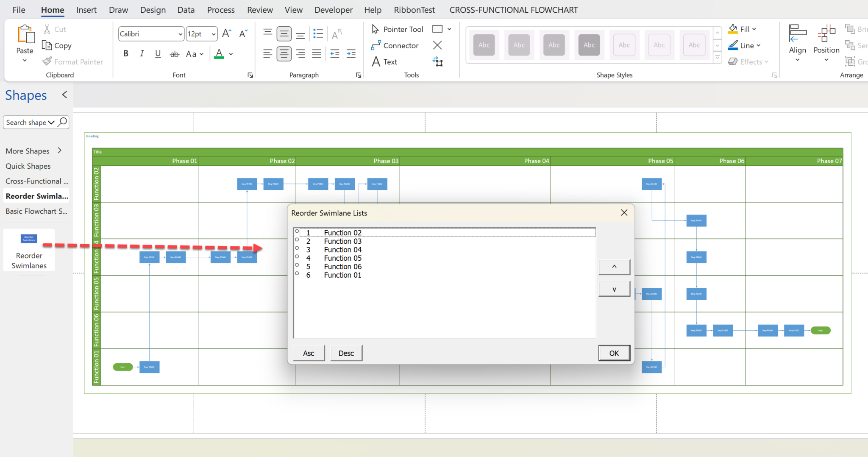The image size is (868, 457).
Task: Select the Reorder Swimlanes shape master
Action: pyautogui.click(x=28, y=239)
